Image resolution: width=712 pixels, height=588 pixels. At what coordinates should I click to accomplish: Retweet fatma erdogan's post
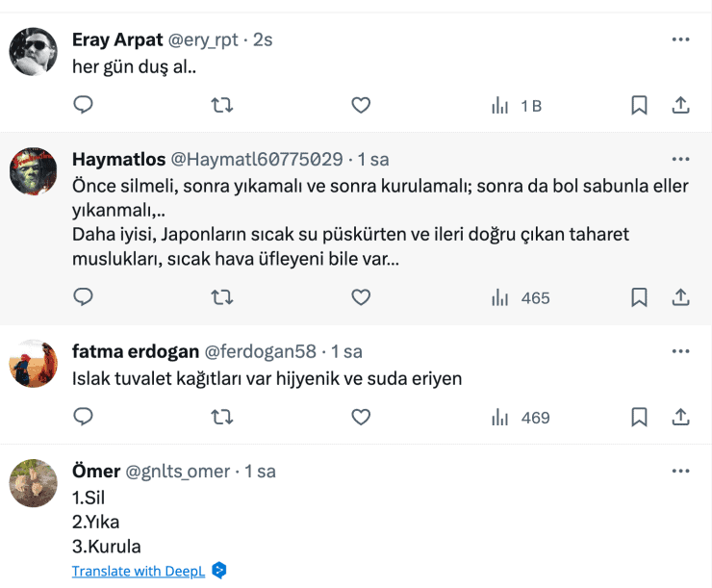point(222,417)
